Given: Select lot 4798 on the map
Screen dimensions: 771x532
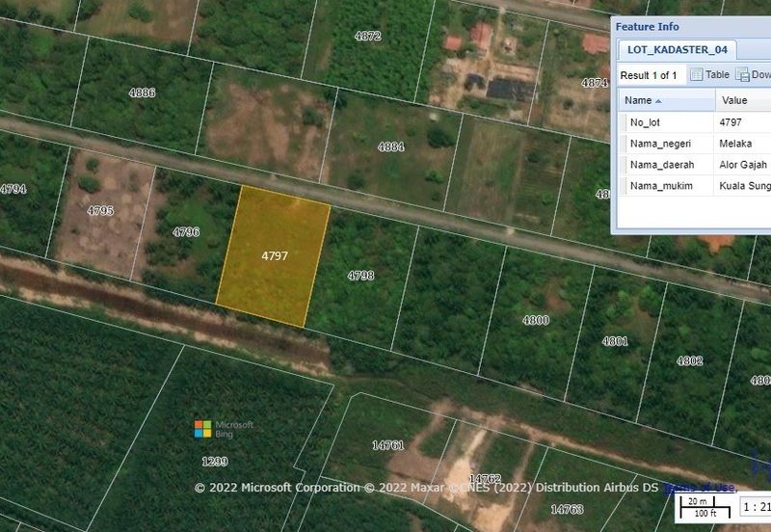Looking at the screenshot, I should [x=360, y=276].
